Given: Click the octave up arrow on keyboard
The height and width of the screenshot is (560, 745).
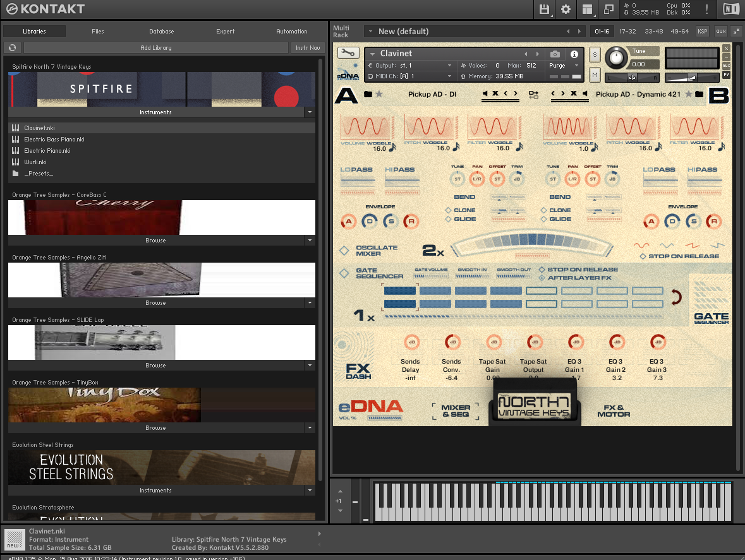Looking at the screenshot, I should tap(340, 492).
